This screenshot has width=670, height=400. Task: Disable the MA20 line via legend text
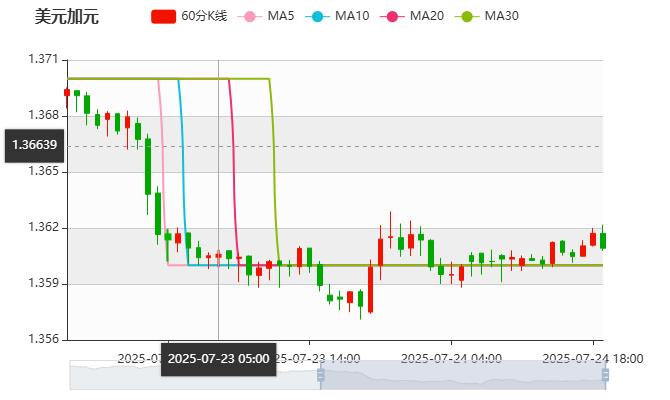point(426,17)
